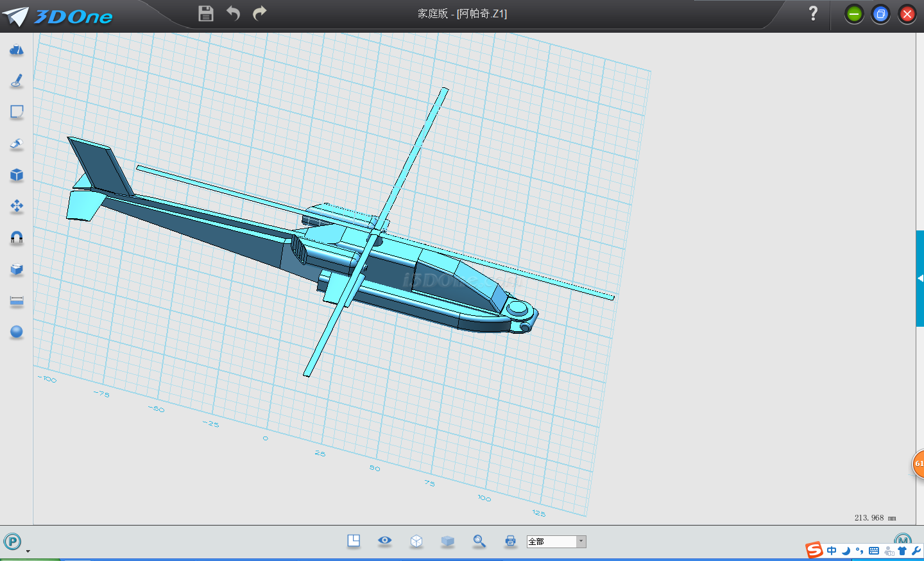Activate the magnet snap tool
The height and width of the screenshot is (561, 924).
coord(17,237)
